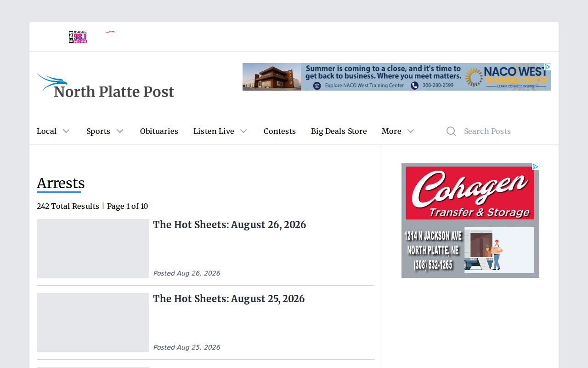Screen dimensions: 588x368
Task: Open the Cohagen Transfer & Storage ad
Action: point(470,220)
